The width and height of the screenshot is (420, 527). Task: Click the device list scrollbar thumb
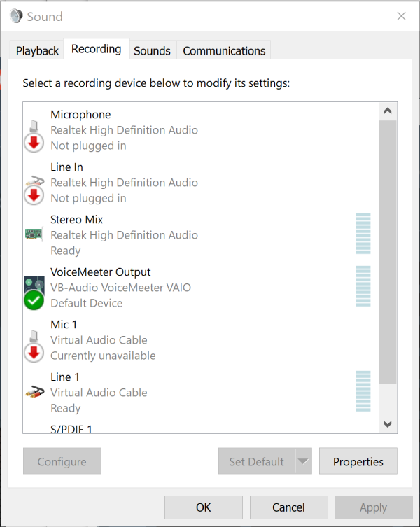coord(388,252)
